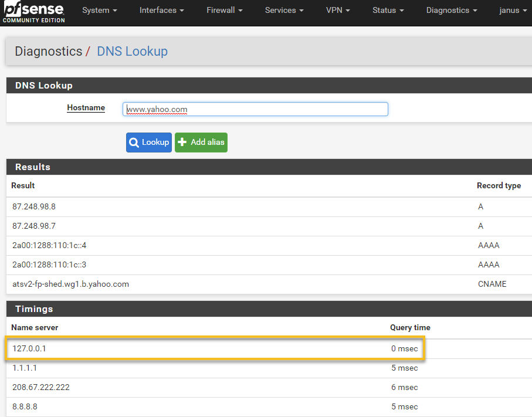Click the magnifier icon on Lookup button
532x417 pixels.
(x=134, y=143)
